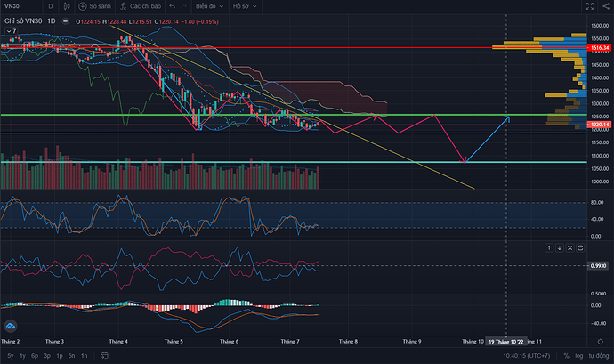
Task: Select the 5y time range
Action: (10, 355)
